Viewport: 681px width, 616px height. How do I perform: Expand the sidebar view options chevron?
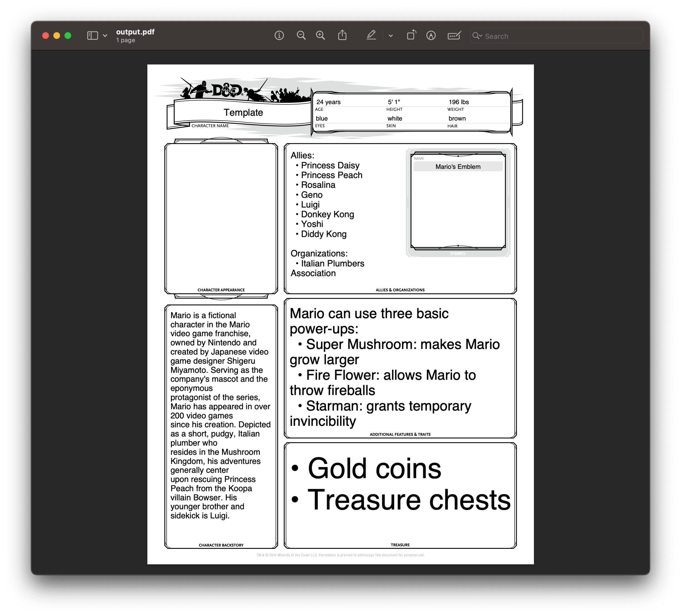(105, 36)
